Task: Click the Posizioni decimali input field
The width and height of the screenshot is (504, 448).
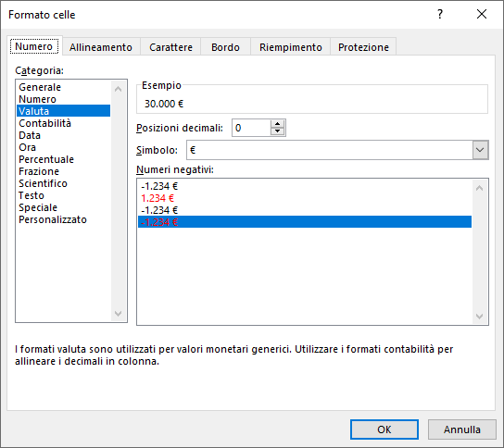Action: [x=251, y=128]
